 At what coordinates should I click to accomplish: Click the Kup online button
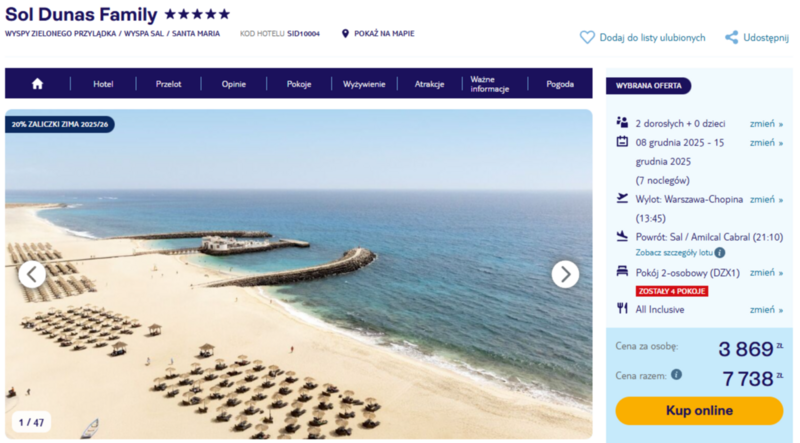point(699,411)
